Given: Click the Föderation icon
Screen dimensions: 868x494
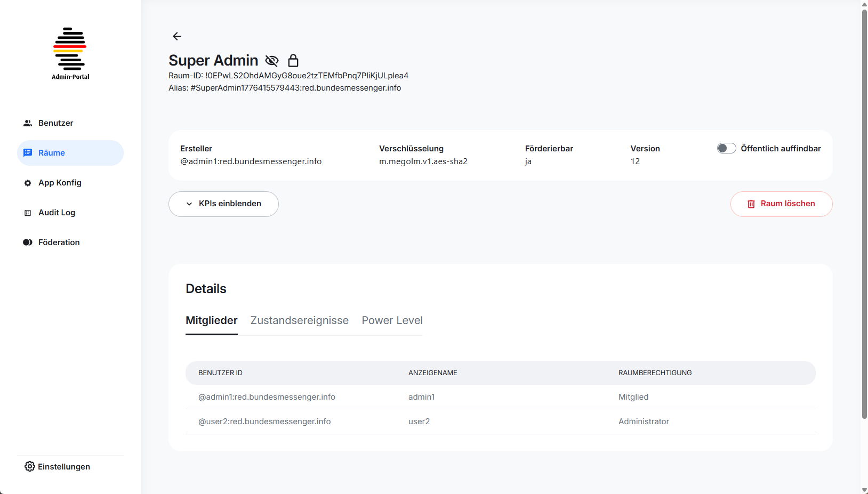Looking at the screenshot, I should pyautogui.click(x=28, y=242).
